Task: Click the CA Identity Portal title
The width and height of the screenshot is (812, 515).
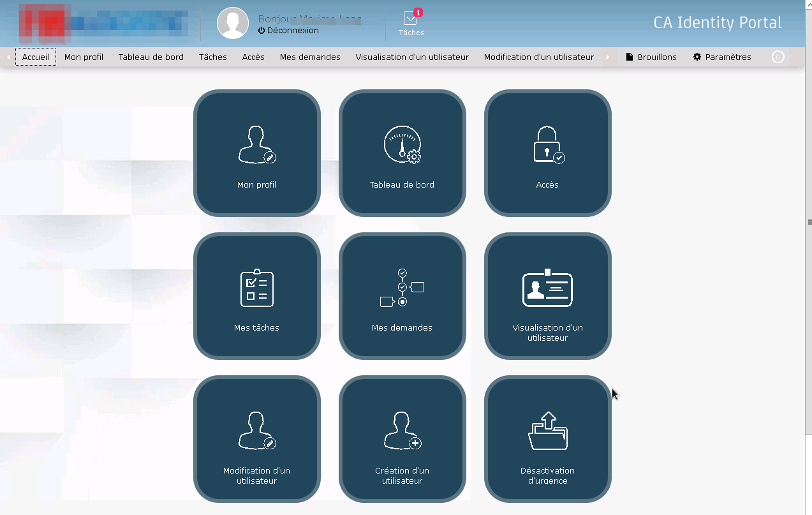Action: coord(718,23)
